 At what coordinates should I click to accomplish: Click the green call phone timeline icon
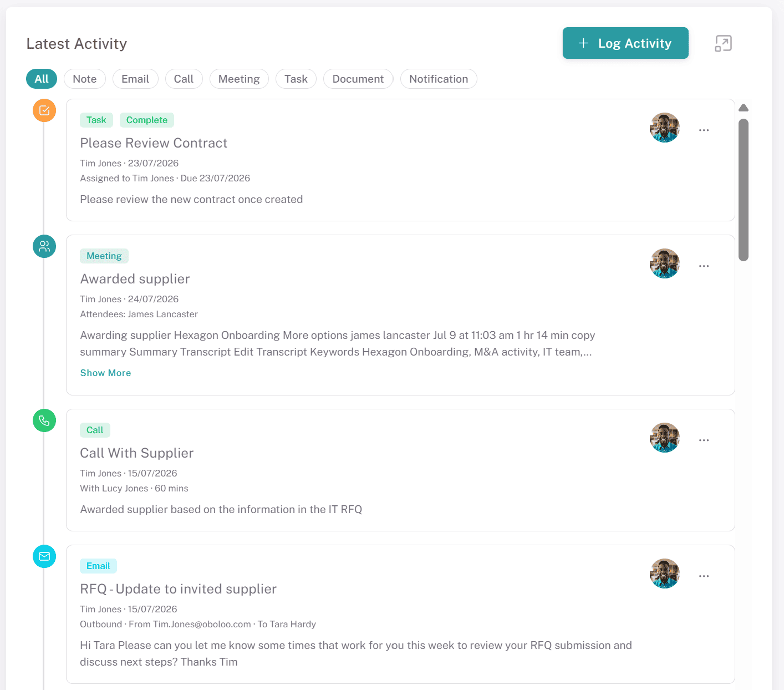(44, 420)
